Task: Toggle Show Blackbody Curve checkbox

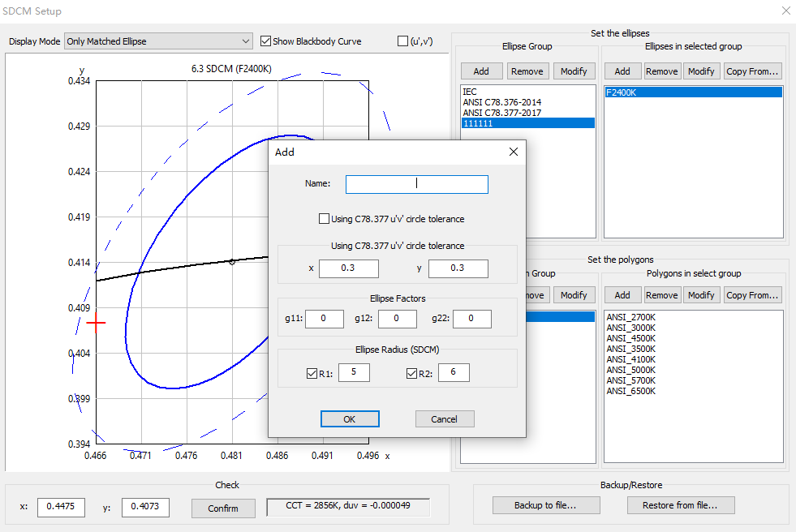Action: click(265, 41)
